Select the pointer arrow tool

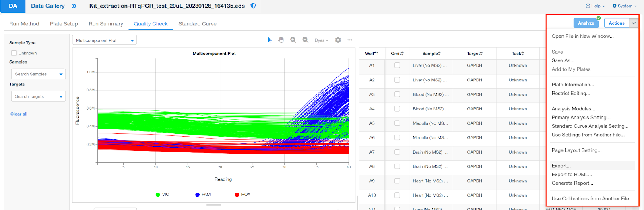pos(270,40)
